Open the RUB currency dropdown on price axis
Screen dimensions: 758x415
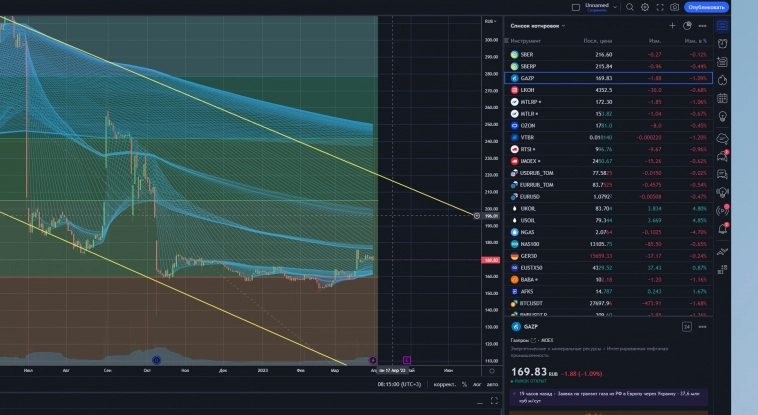pyautogui.click(x=491, y=21)
